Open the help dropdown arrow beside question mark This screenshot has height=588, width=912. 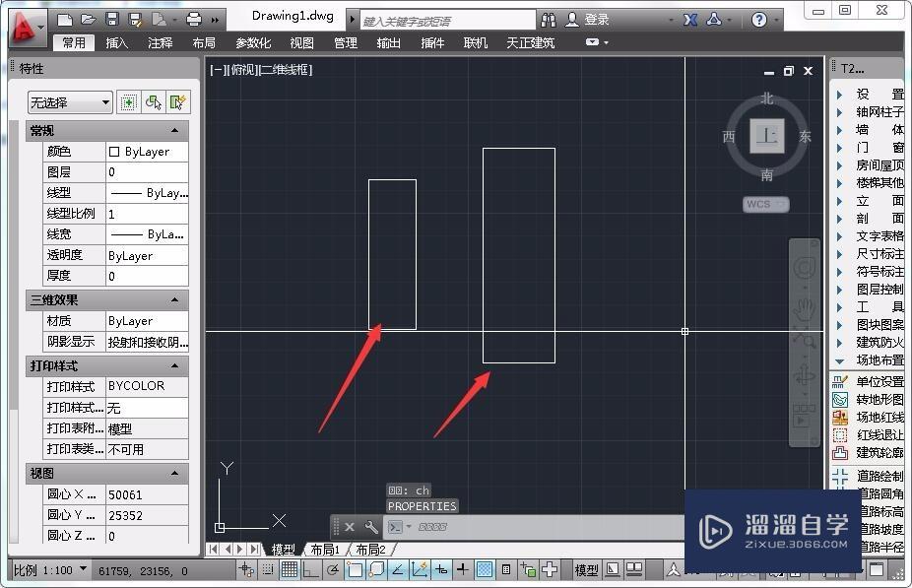coord(776,21)
